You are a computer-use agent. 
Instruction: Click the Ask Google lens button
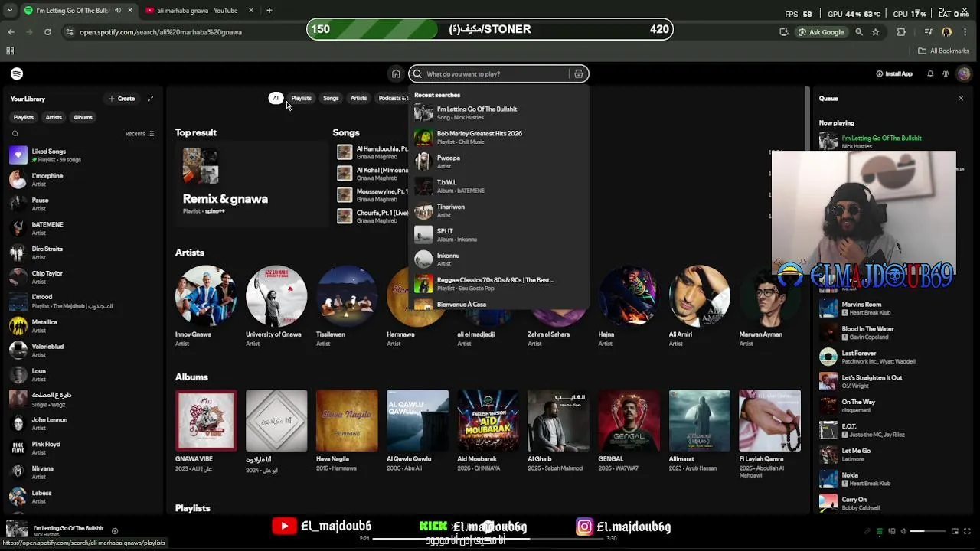tap(821, 32)
